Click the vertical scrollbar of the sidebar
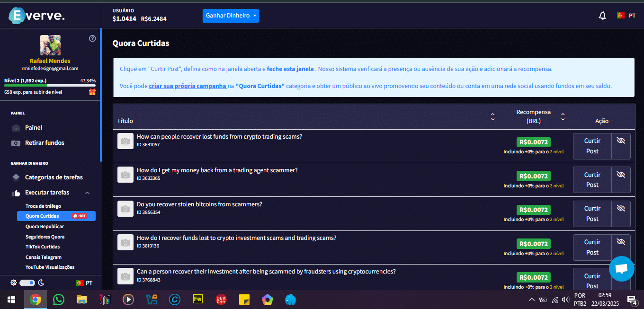The image size is (644, 309). tap(101, 95)
